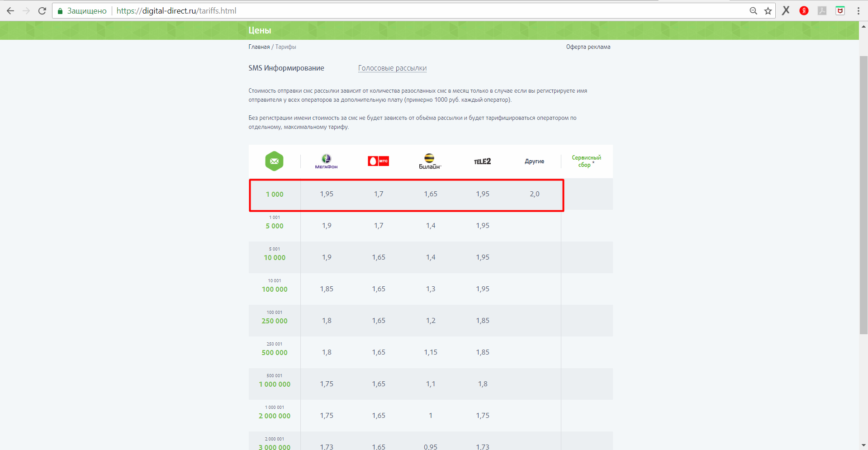Click the Другие column header
This screenshot has width=868, height=450.
(x=534, y=161)
